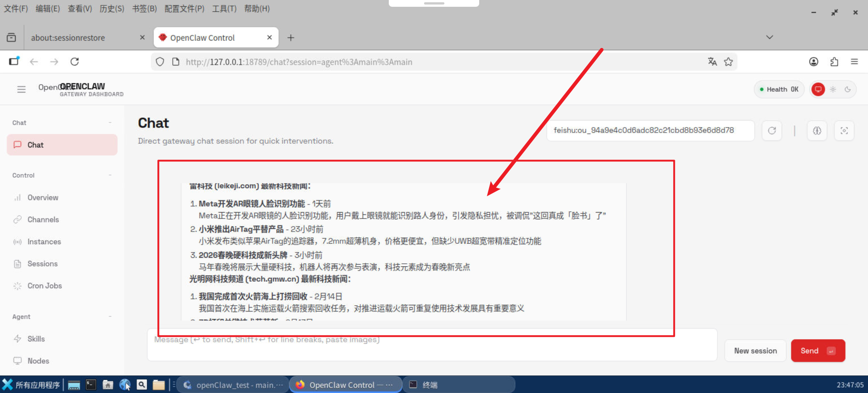868x393 pixels.
Task: Click the show desktop taskbar icon
Action: tap(74, 385)
